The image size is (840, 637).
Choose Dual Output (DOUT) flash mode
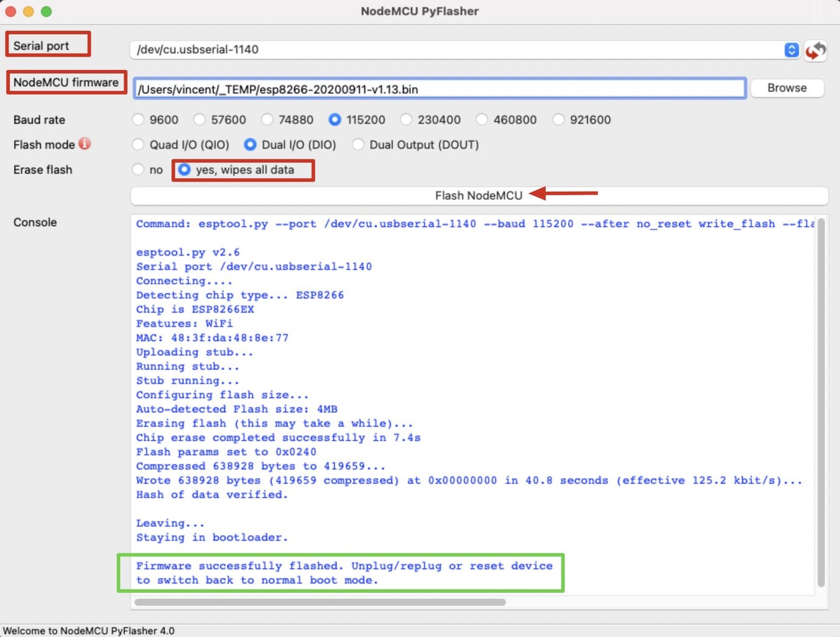coord(358,144)
